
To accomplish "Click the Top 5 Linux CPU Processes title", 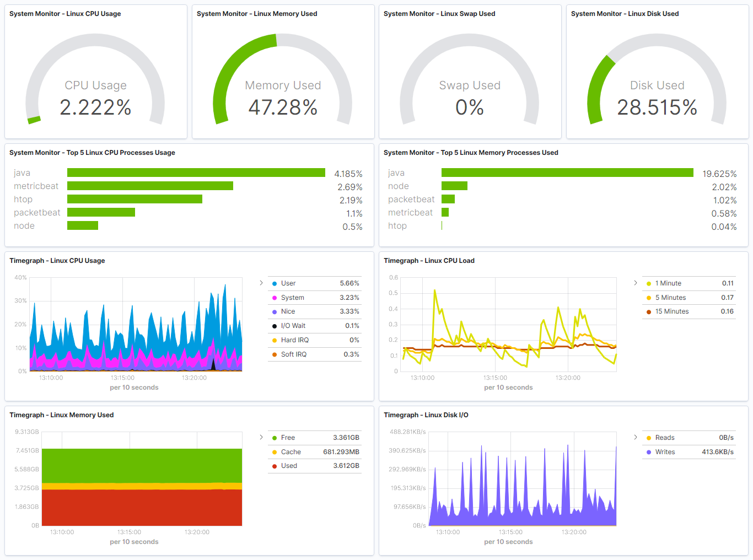I will pos(92,153).
